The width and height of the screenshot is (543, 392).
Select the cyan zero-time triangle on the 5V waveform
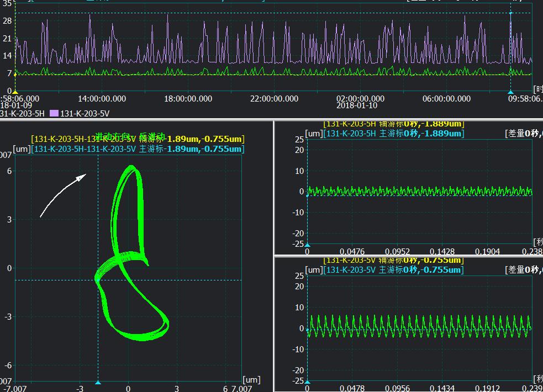(307, 382)
